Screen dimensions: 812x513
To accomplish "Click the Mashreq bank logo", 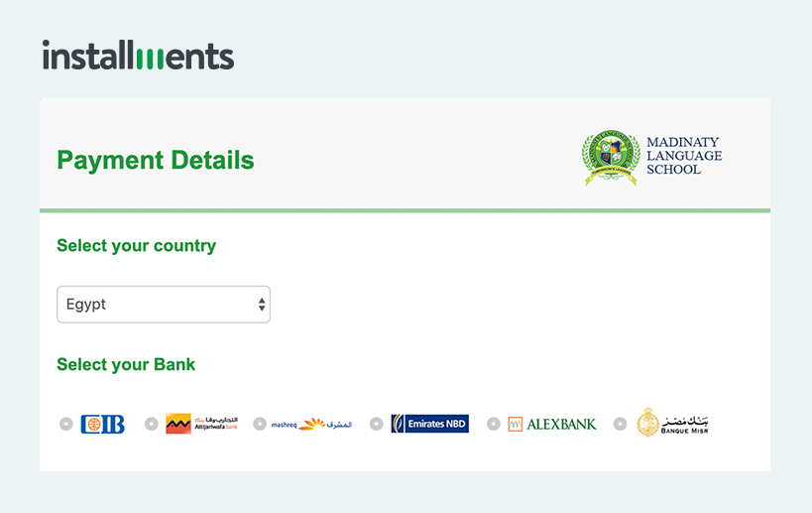I will [311, 424].
